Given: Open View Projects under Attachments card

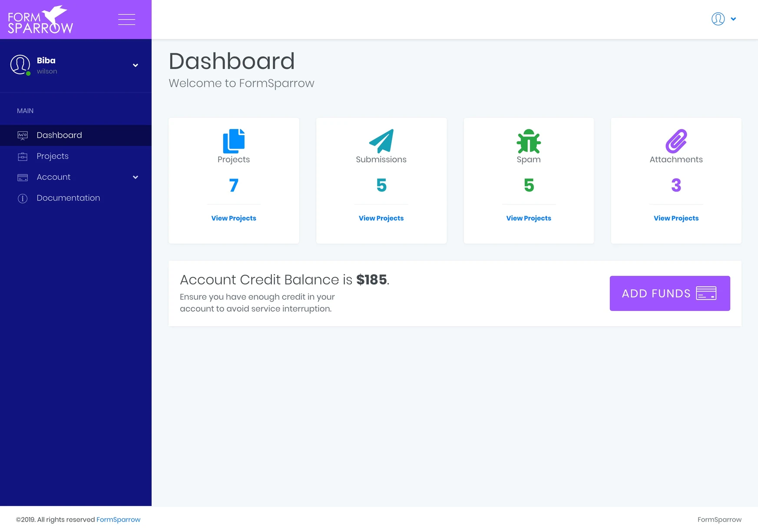Looking at the screenshot, I should click(676, 218).
